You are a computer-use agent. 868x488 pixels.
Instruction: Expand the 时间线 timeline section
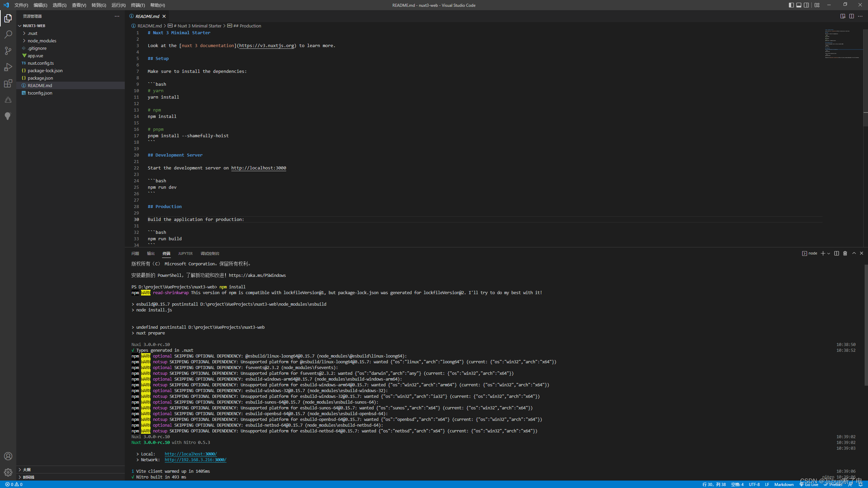pos(71,477)
